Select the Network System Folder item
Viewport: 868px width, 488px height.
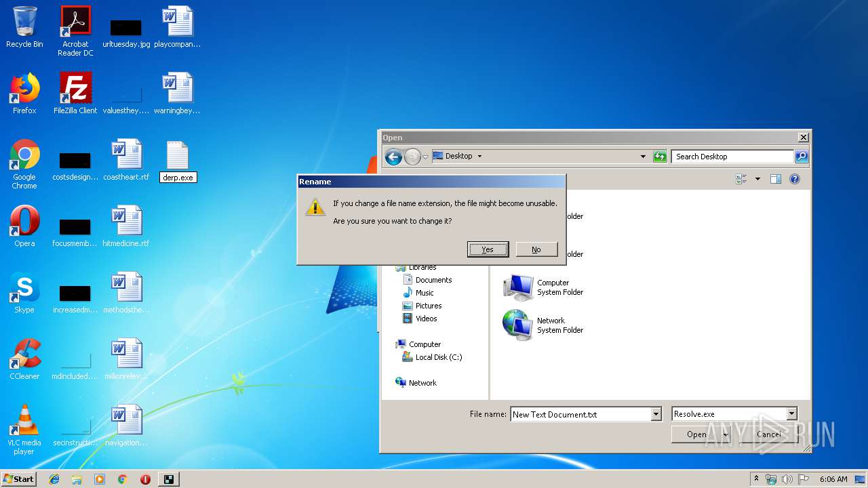pos(543,325)
